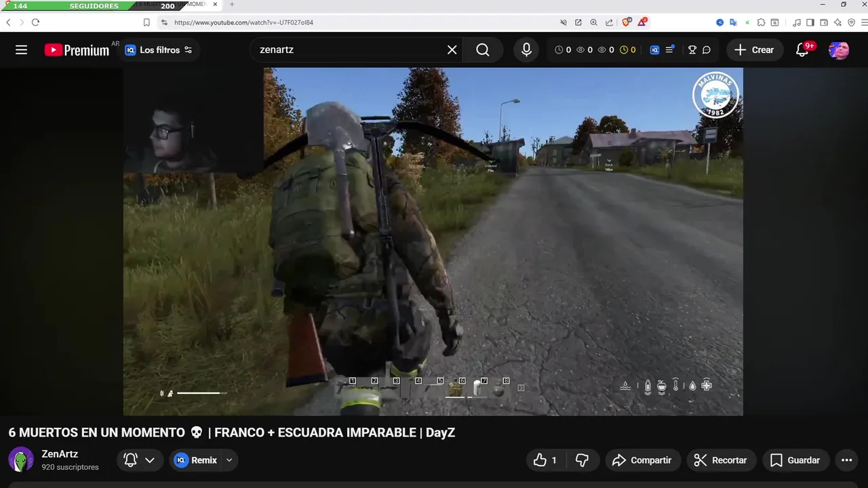The width and height of the screenshot is (868, 488).
Task: Click the open-in-external-window icon in address bar
Action: [578, 22]
